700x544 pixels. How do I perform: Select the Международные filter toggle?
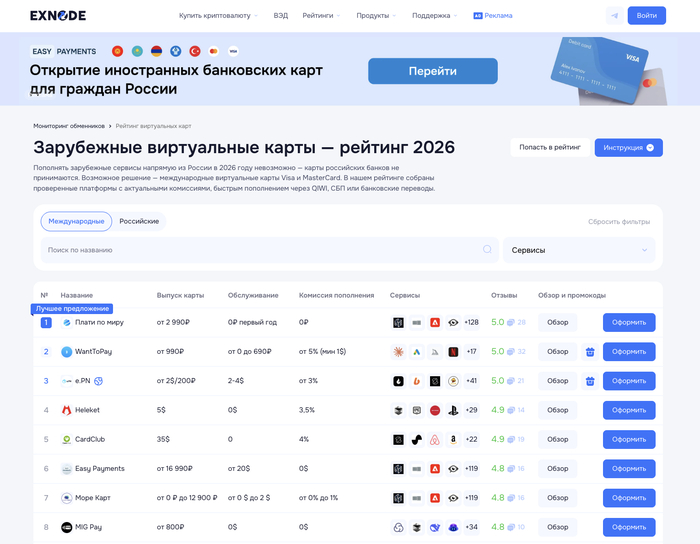(x=76, y=221)
